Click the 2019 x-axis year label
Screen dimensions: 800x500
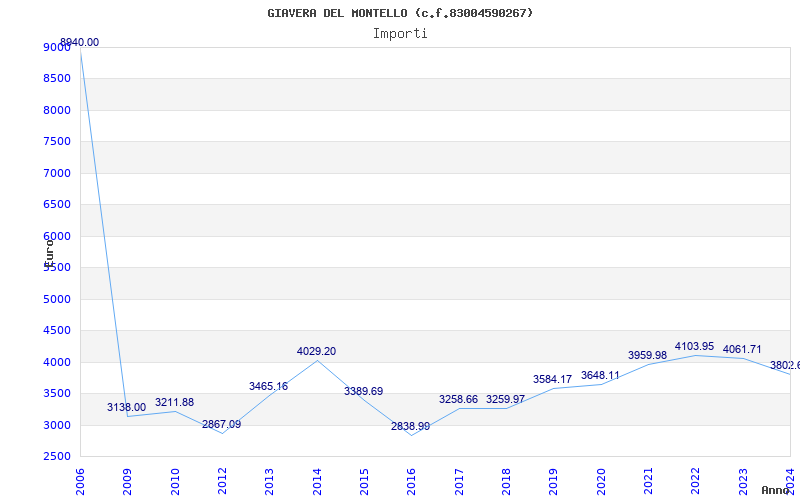554,482
